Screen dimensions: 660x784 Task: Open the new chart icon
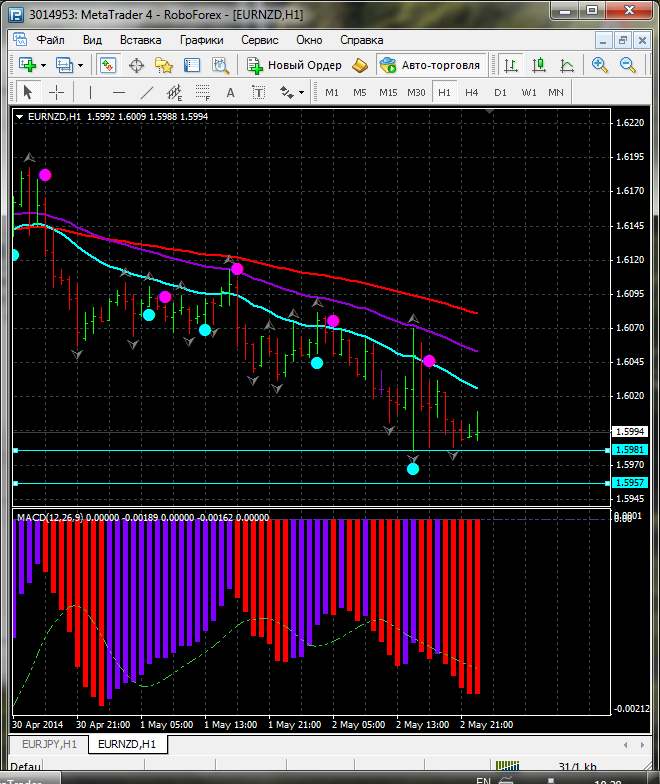point(28,65)
